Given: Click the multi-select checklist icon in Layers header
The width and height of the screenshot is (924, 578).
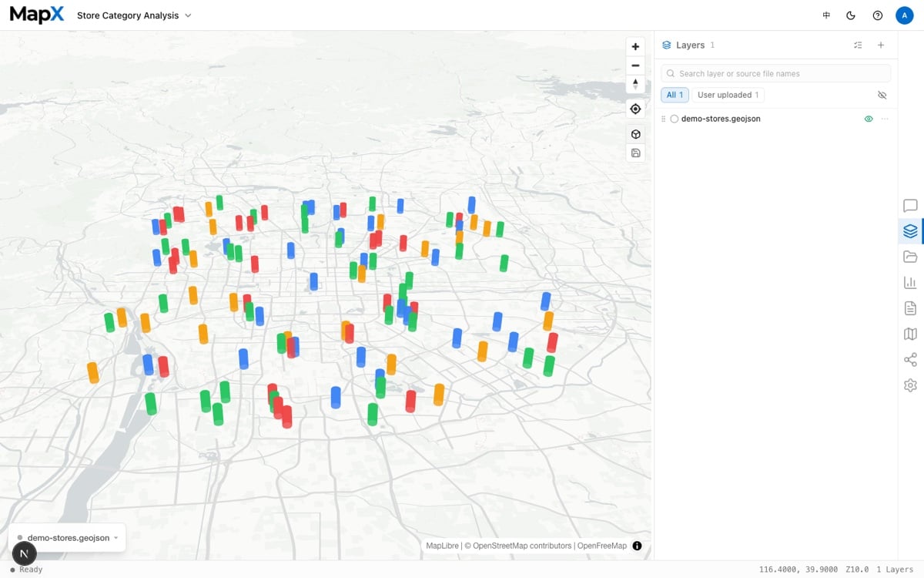Looking at the screenshot, I should click(x=858, y=45).
